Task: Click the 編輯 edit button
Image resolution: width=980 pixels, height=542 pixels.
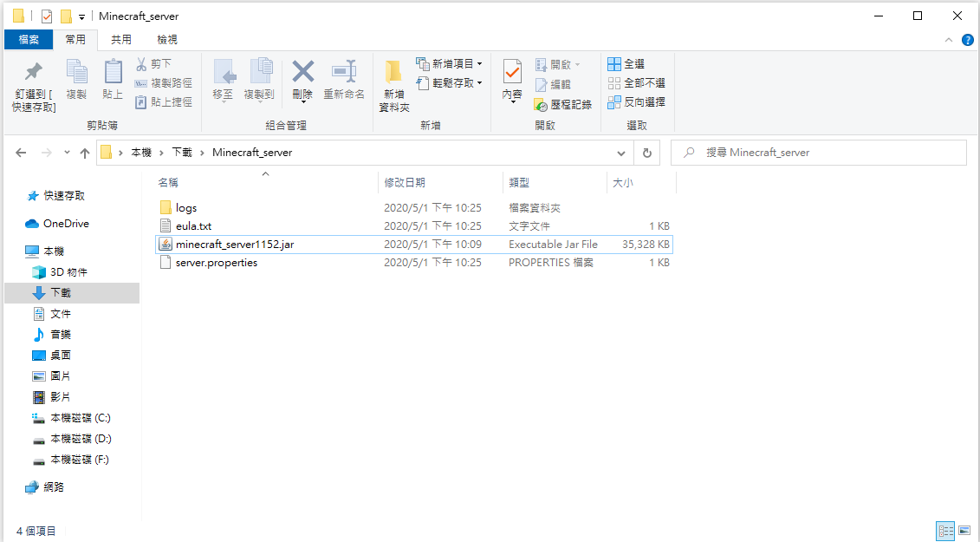Action: pos(553,84)
